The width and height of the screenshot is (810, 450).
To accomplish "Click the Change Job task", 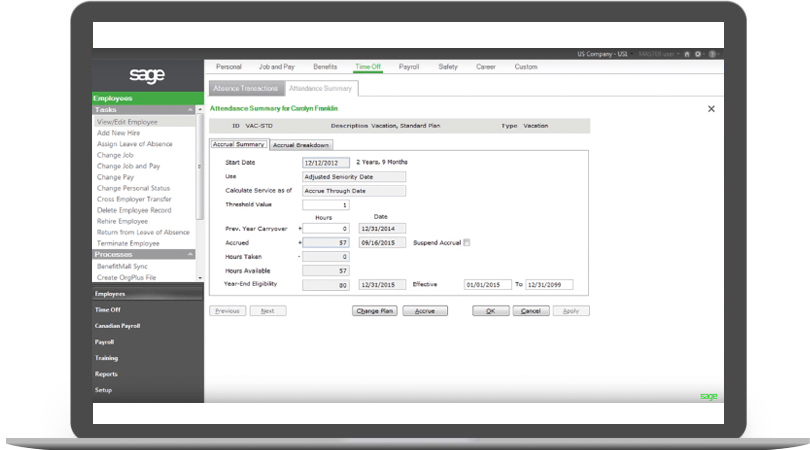I will point(115,155).
